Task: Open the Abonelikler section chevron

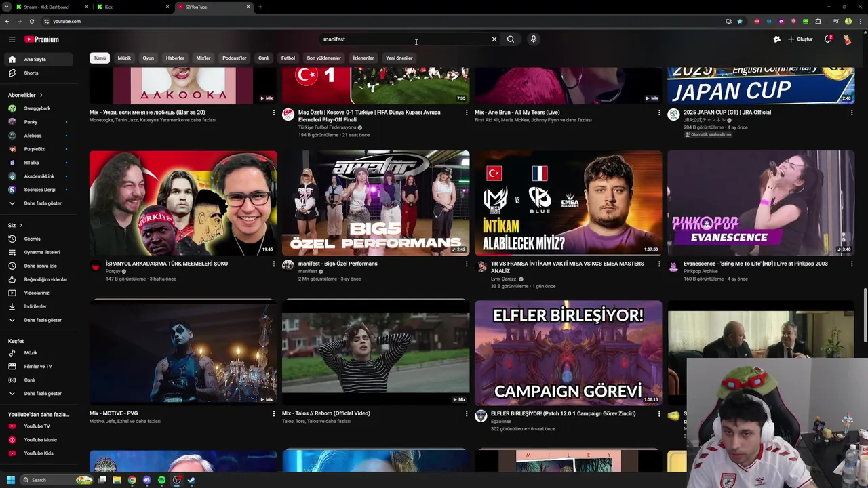Action: pyautogui.click(x=41, y=95)
